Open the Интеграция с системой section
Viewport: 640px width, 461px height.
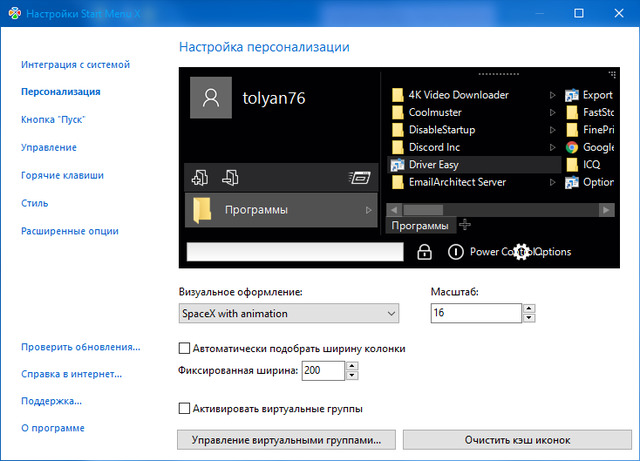point(76,65)
